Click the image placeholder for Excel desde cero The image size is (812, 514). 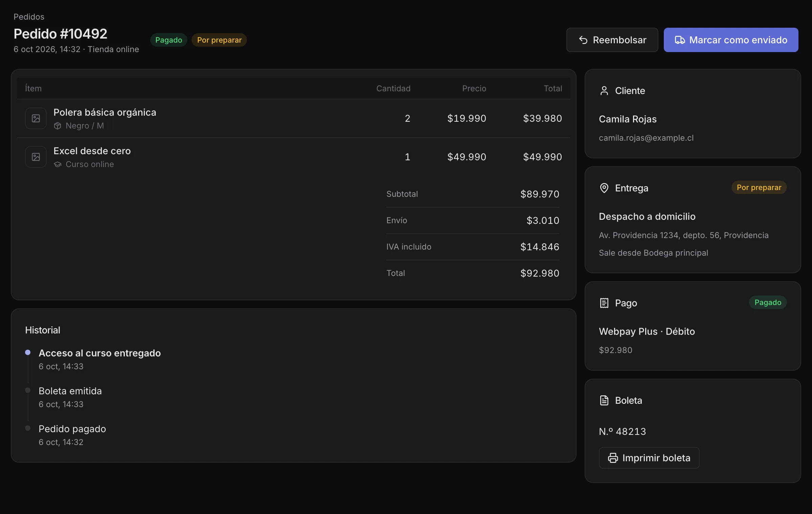[36, 157]
